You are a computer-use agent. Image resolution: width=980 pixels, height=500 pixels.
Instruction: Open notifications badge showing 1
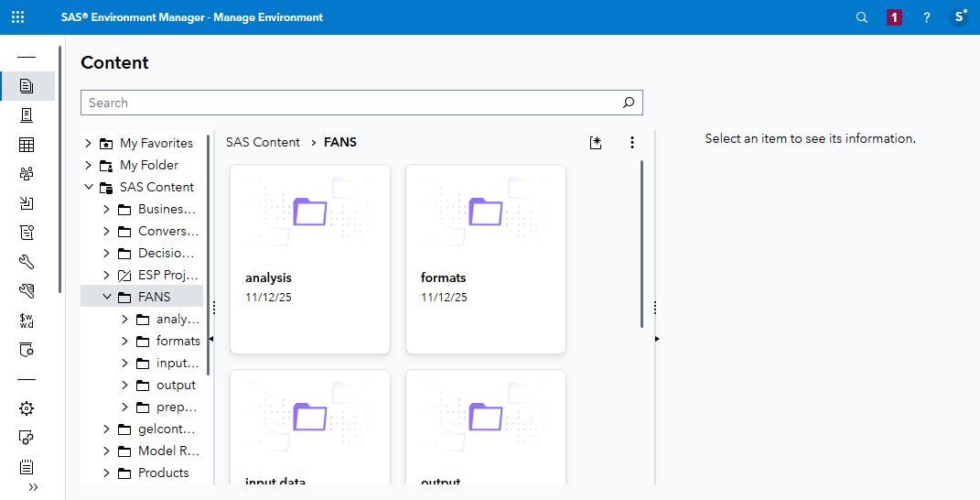[x=894, y=17]
